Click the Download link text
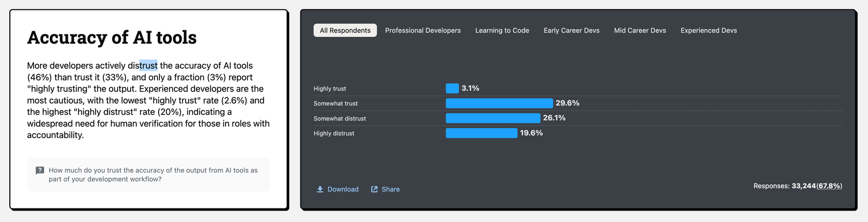868x222 pixels. (343, 189)
